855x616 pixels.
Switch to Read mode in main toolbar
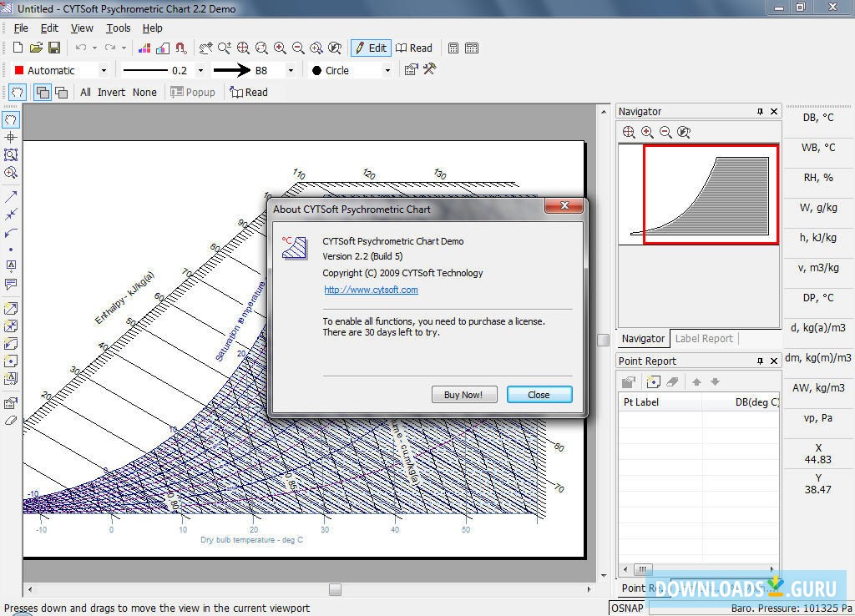pos(414,48)
